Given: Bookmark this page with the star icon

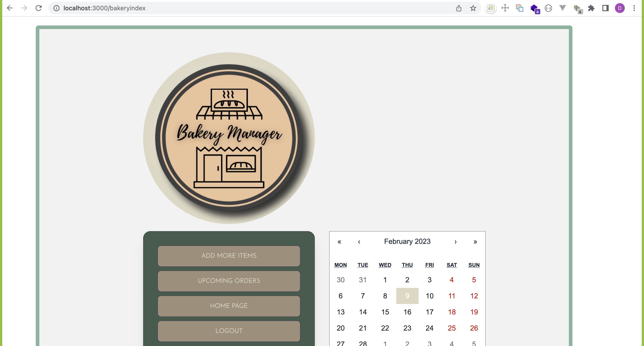Looking at the screenshot, I should point(473,8).
